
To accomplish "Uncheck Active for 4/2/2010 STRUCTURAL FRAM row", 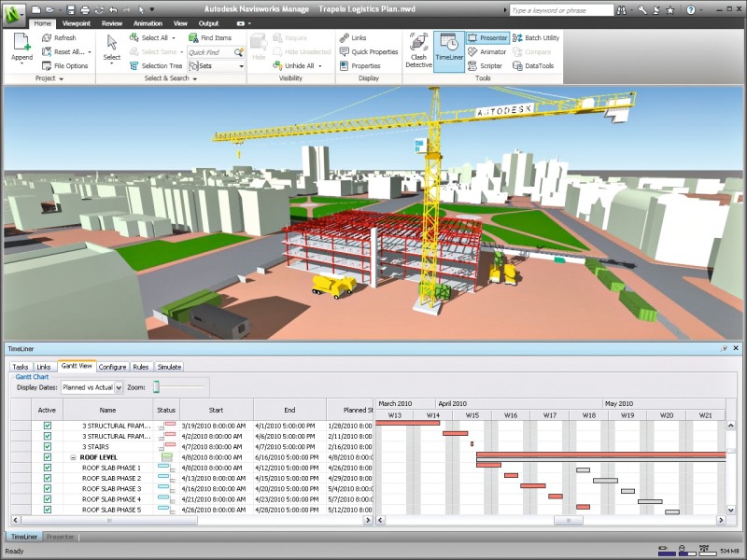I will [48, 436].
